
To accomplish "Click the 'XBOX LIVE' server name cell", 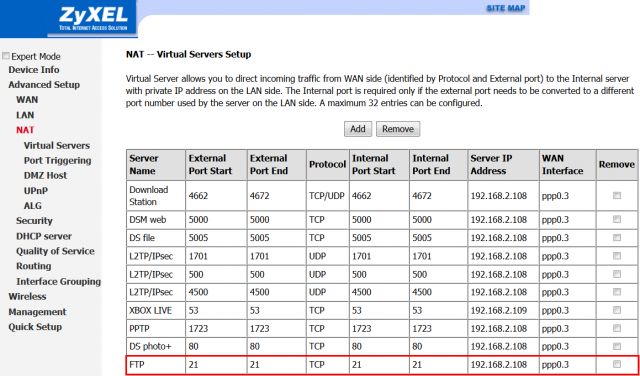I will 155,311.
